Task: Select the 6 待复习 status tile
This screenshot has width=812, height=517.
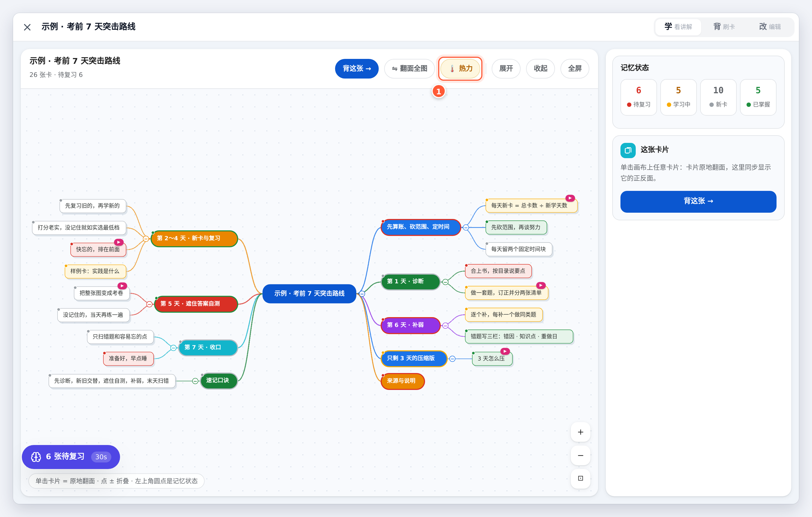Action: pyautogui.click(x=638, y=97)
